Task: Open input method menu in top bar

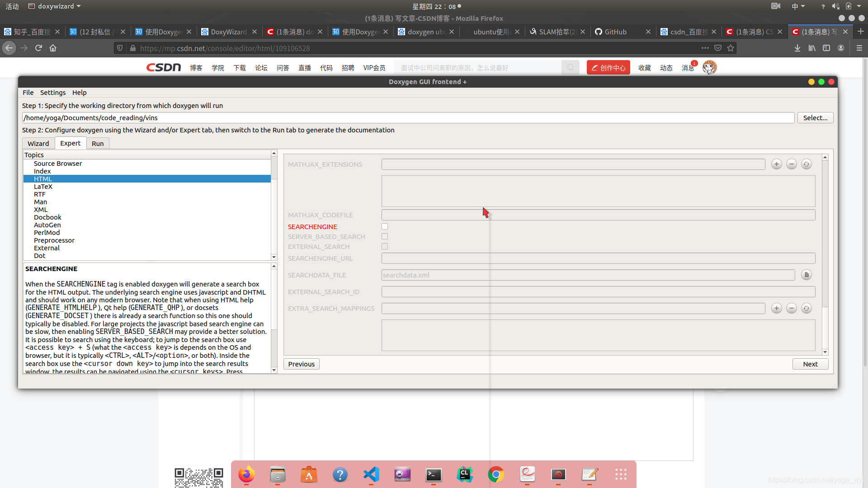Action: [798, 6]
